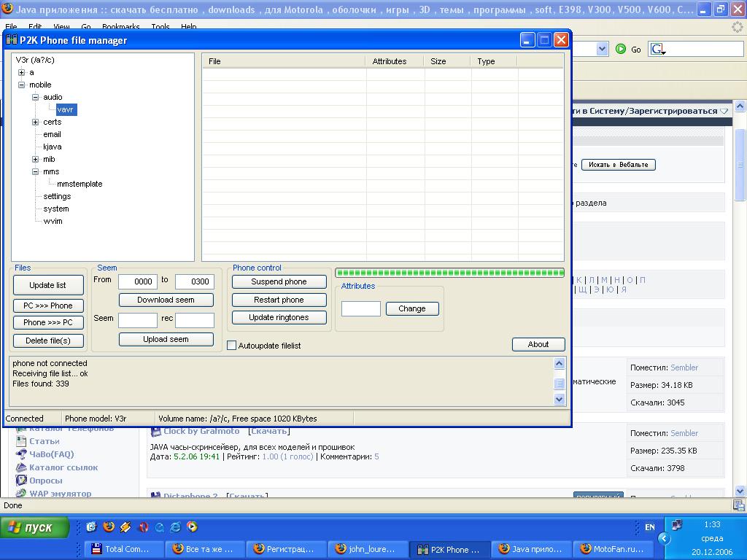Collapse the 'mobile' folder node
The width and height of the screenshot is (747, 560).
[21, 85]
